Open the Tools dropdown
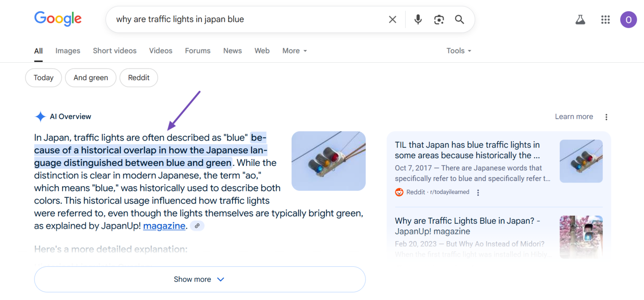Screen dimensions: 644x300 click(x=458, y=51)
